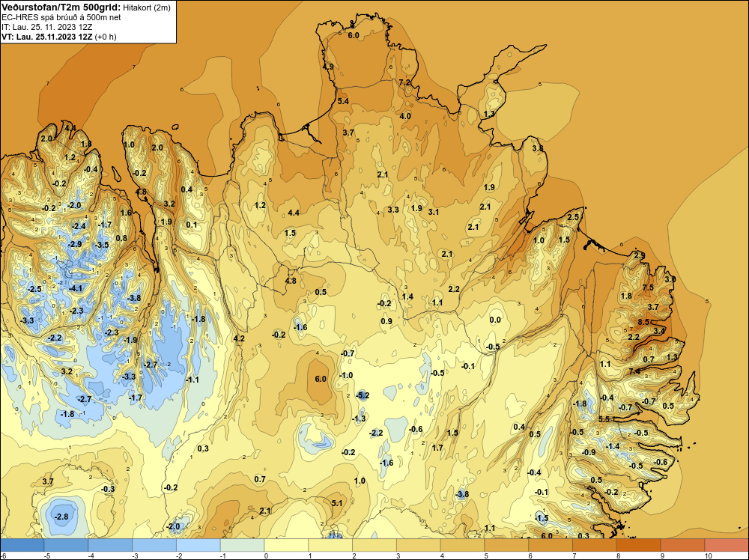Click the 8.5 temperature value
Screen dimensions: 749x560
click(643, 322)
